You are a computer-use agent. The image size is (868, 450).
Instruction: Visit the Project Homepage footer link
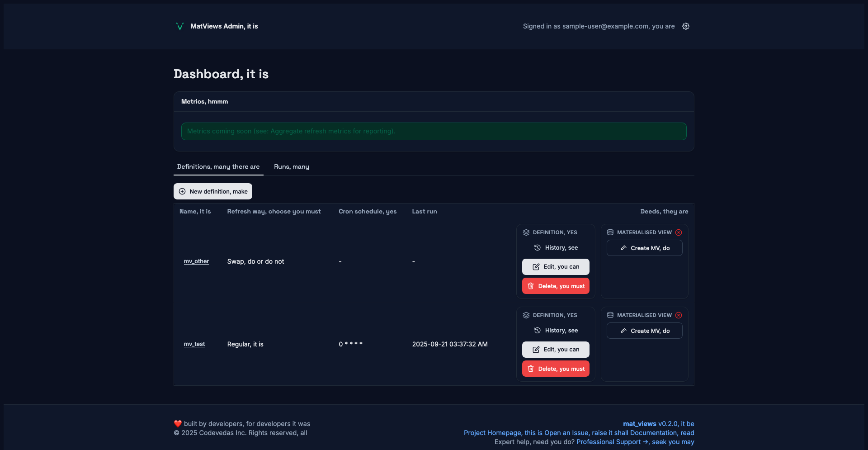point(492,433)
